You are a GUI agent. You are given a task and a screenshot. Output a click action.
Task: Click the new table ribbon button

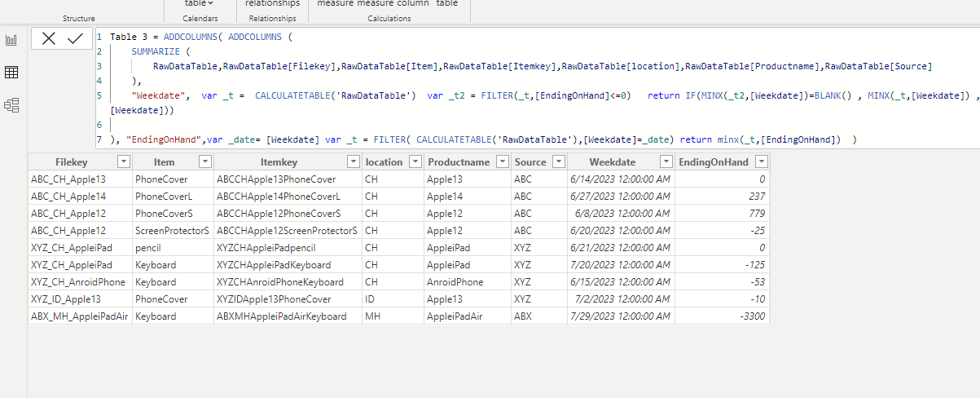coord(446,3)
